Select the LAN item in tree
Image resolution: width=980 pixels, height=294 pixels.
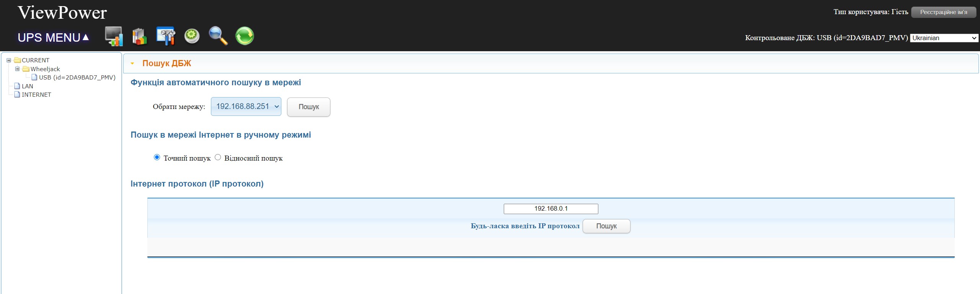point(27,86)
